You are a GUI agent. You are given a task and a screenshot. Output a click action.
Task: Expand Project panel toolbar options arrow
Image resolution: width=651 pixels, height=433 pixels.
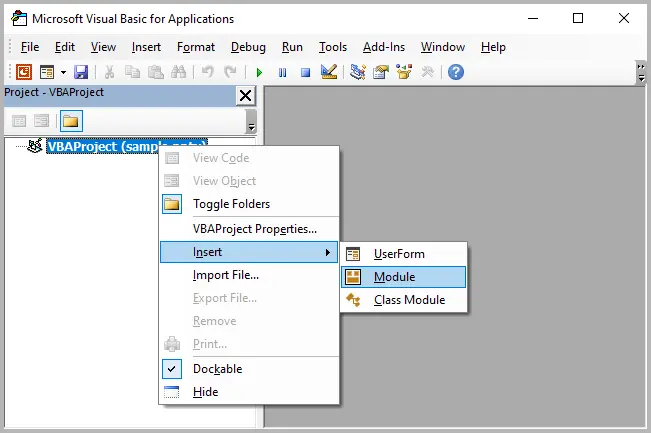[251, 121]
